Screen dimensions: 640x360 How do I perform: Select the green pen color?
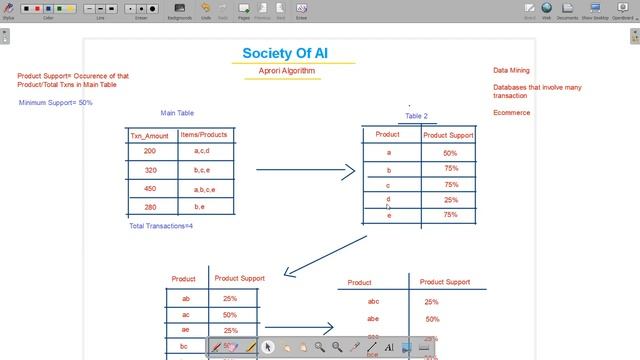click(x=59, y=9)
